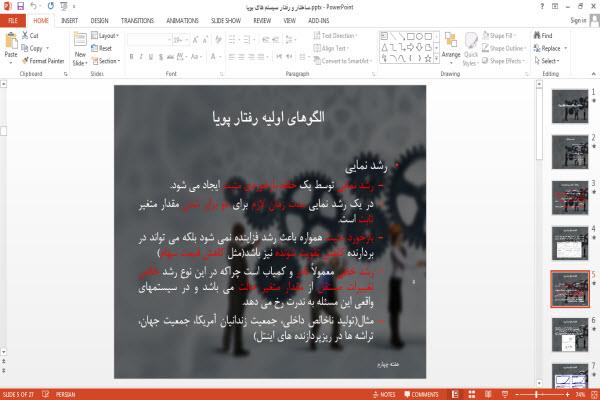600x400 pixels.
Task: Click the Save icon in quick access toolbar
Action: 21,6
